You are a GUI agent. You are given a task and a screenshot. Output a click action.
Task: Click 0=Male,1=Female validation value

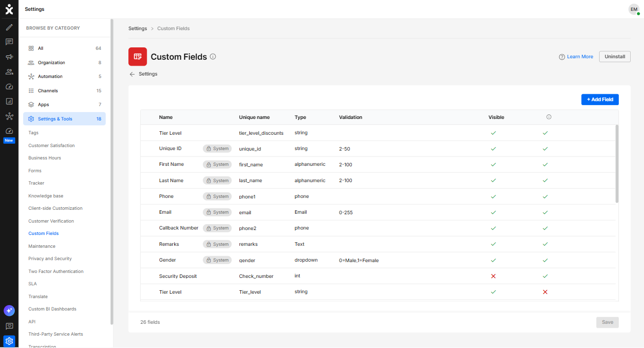pyautogui.click(x=359, y=260)
